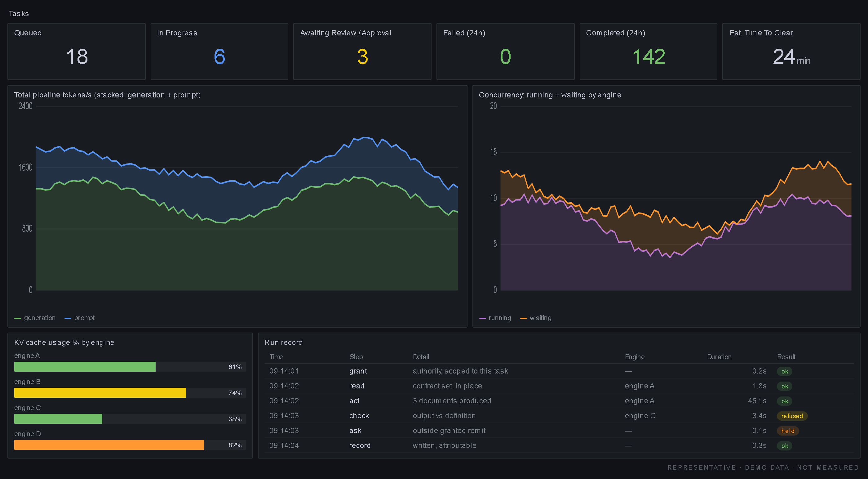
Task: Open the Concurrency panel title menu
Action: pyautogui.click(x=550, y=95)
